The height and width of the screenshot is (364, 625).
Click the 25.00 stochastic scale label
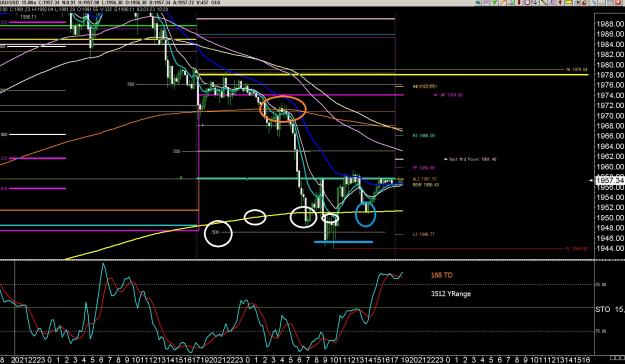point(601,285)
